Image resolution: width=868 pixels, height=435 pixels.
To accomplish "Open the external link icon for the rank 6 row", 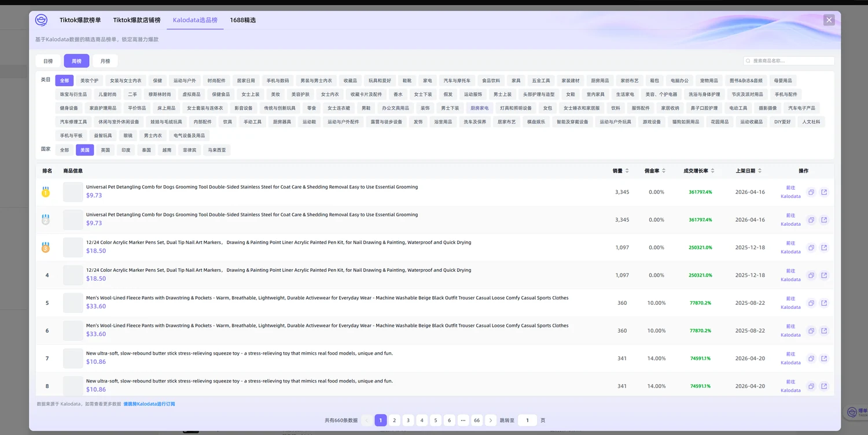I will [x=824, y=331].
